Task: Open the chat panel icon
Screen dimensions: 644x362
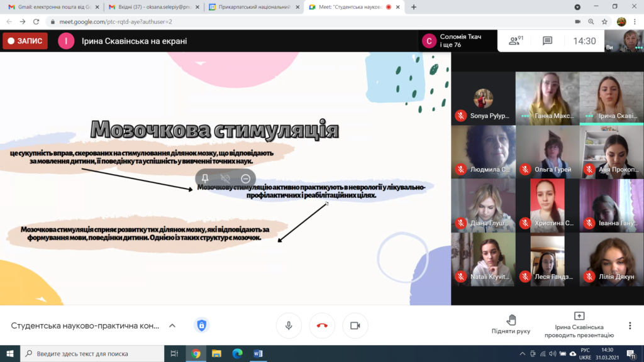Action: pos(547,41)
